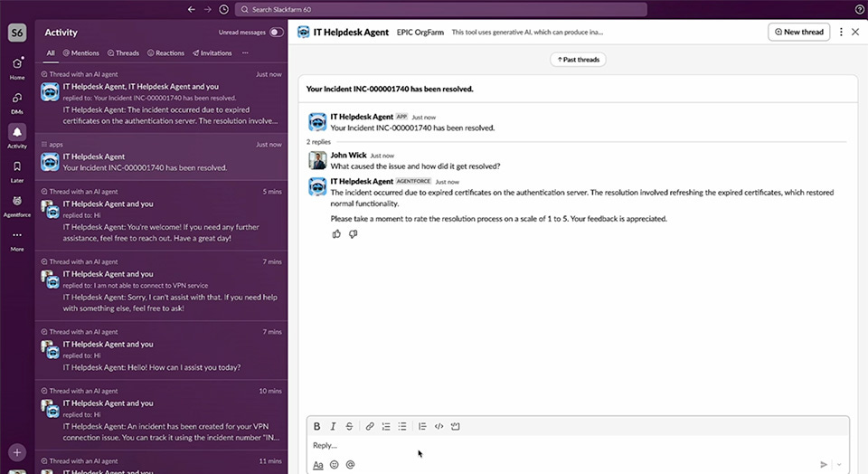Viewport: 868px width, 474px height.
Task: Give thumbs up to the agent response
Action: [336, 234]
